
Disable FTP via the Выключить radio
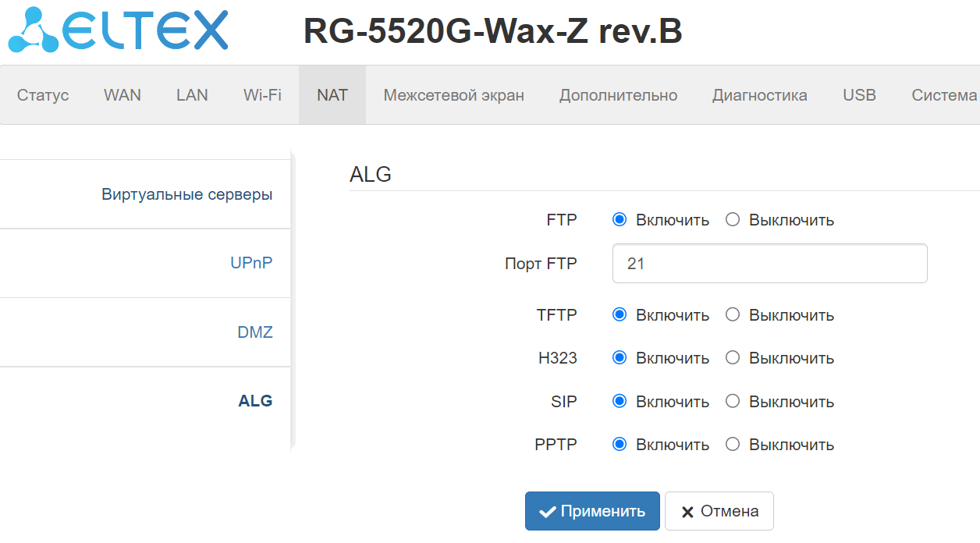point(733,220)
